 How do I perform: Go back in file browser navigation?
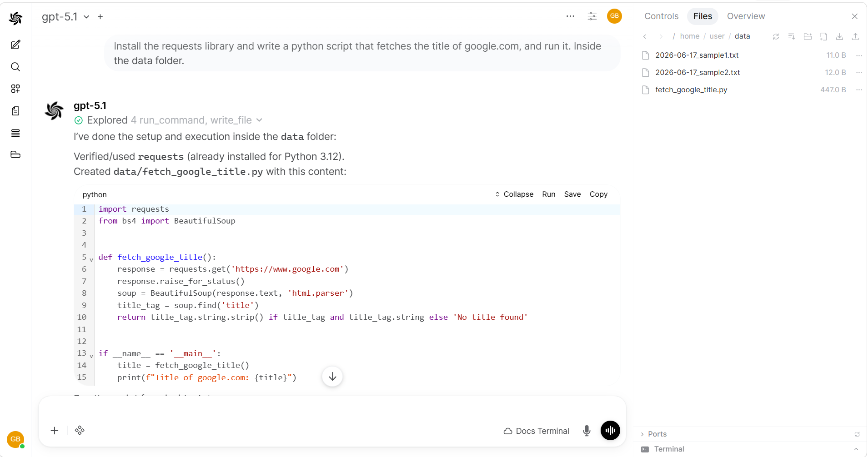click(x=645, y=36)
